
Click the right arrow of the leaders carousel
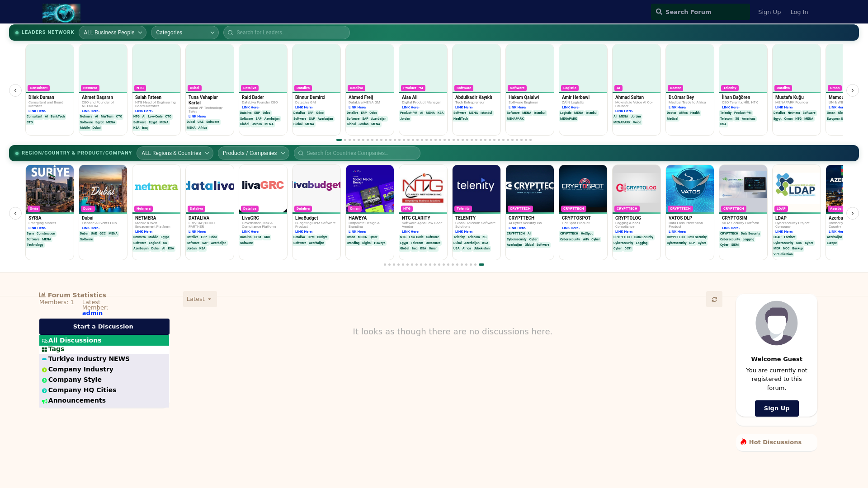pos(853,90)
